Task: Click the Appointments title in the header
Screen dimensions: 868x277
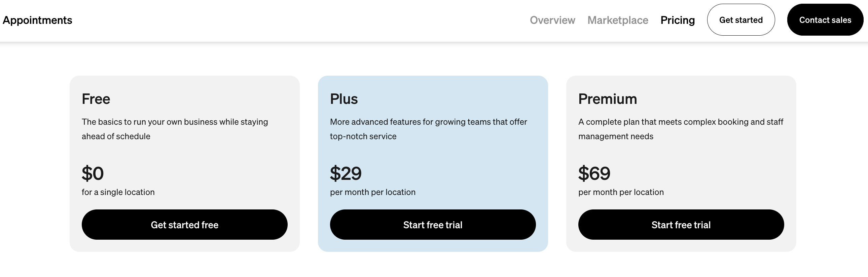Action: 37,20
